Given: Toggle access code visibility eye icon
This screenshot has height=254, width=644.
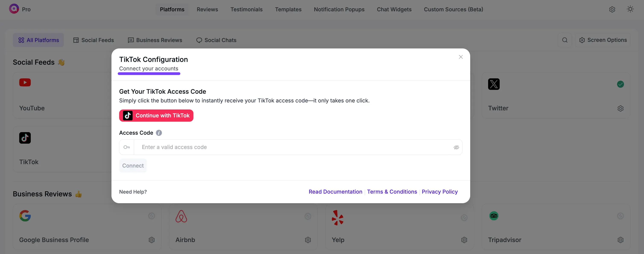Looking at the screenshot, I should [457, 147].
